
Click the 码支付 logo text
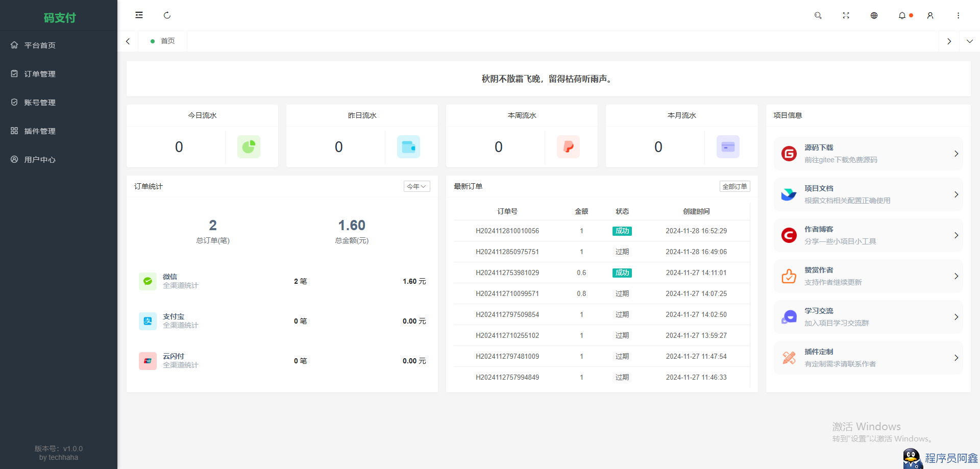59,18
